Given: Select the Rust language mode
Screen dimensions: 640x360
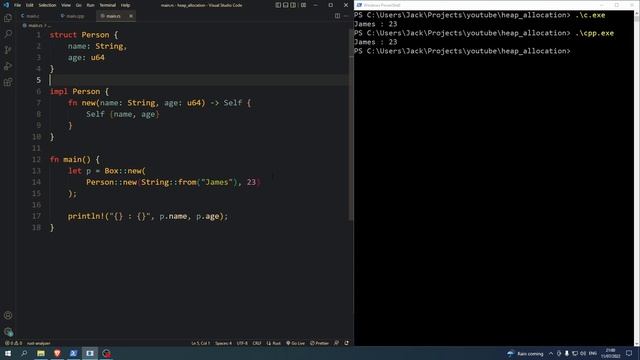Looking at the screenshot, I should [x=274, y=343].
